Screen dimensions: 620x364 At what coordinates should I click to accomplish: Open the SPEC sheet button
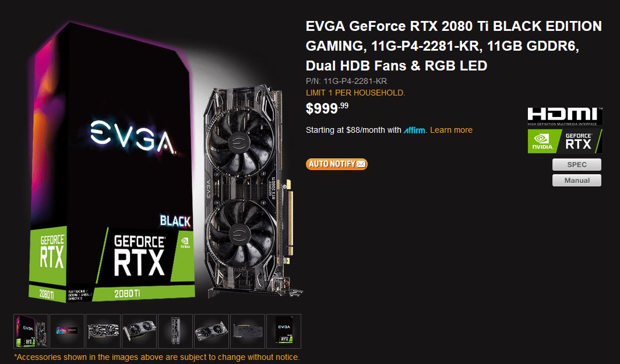[576, 164]
